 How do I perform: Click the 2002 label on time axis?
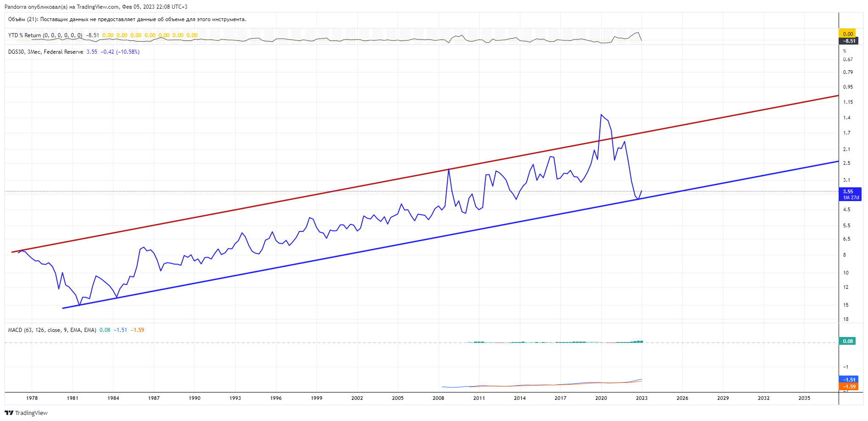click(357, 398)
